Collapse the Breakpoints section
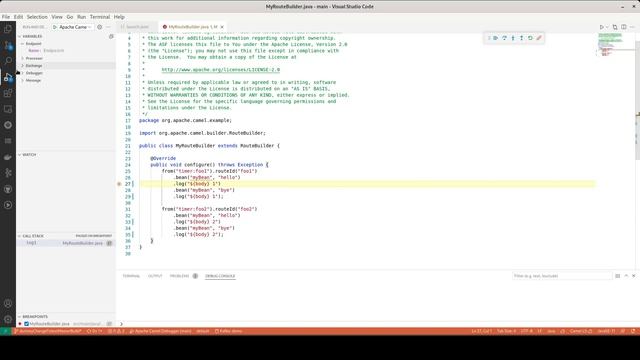This screenshot has width=640, height=360. click(19, 316)
